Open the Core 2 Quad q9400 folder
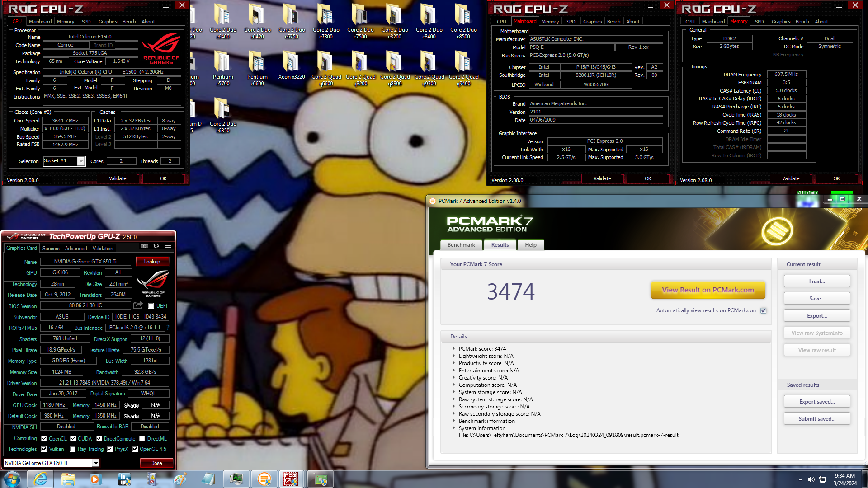 click(x=463, y=68)
